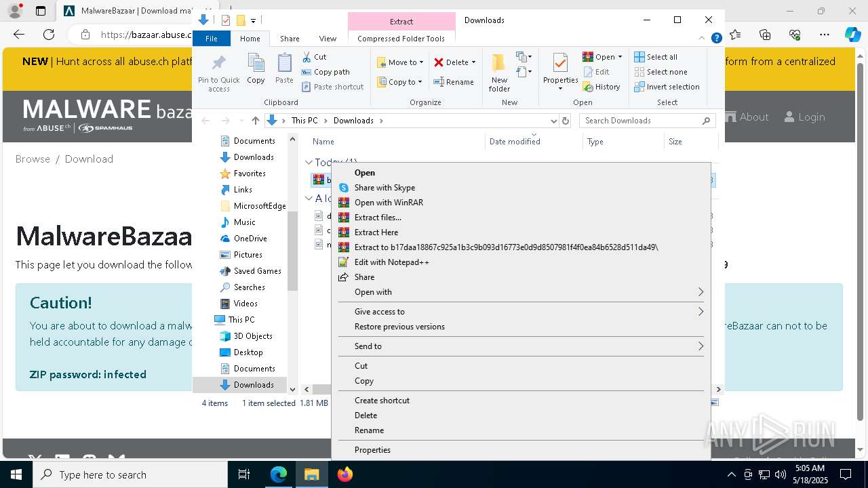
Task: Open the Copilot icon in Edge
Action: (853, 35)
